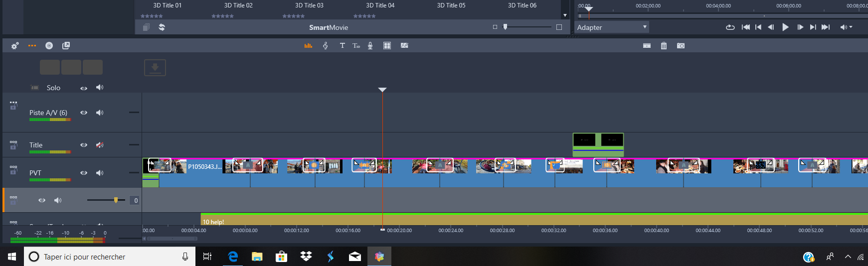Expand the 3D titles list down arrow
Viewport: 868px width, 266px height.
point(565,15)
